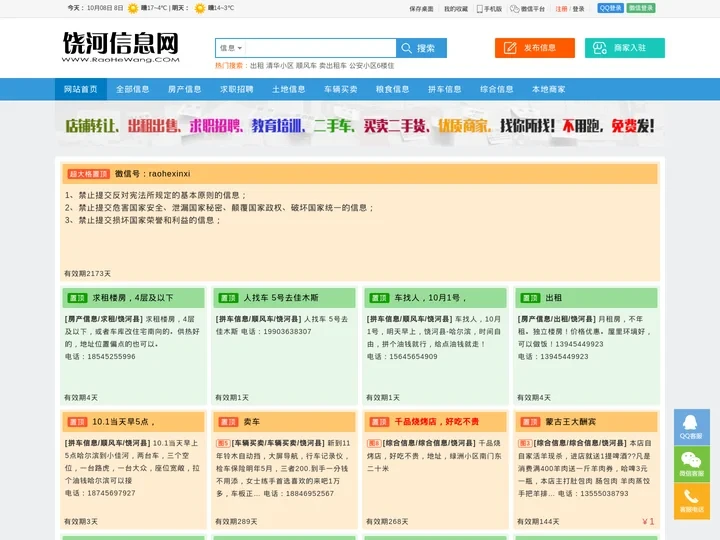Image resolution: width=720 pixels, height=540 pixels.
Task: Click the phone customer service icon
Action: tap(692, 501)
